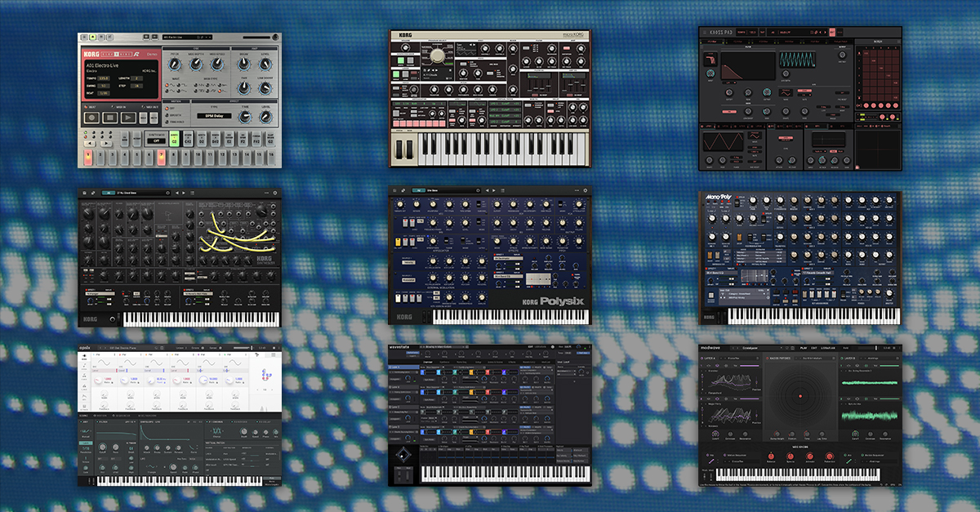Open the synth mod OFF selector
This screenshot has height=512, width=980.
pos(156,140)
